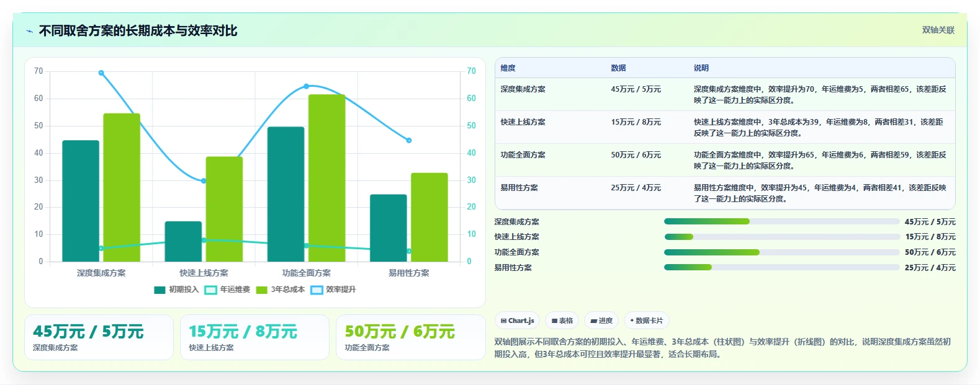Image resolution: width=980 pixels, height=385 pixels.
Task: Click the 深度集成方案 progress bar
Action: [x=781, y=221]
